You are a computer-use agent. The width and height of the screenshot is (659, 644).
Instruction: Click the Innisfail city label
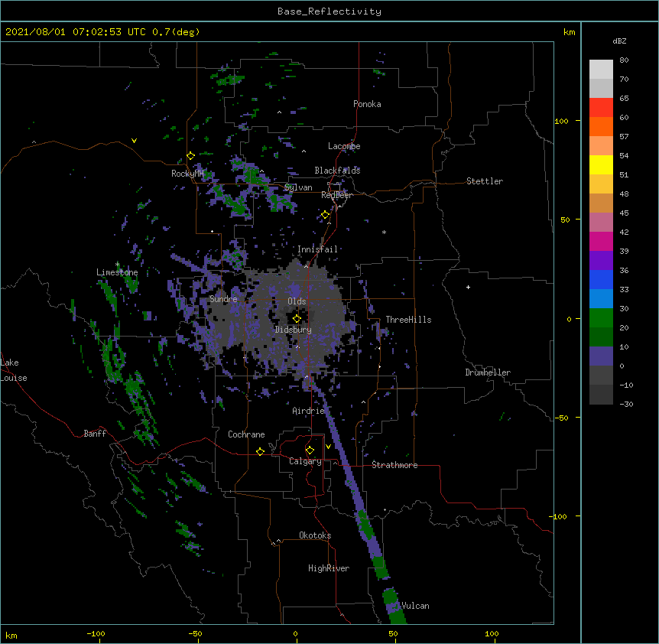318,249
